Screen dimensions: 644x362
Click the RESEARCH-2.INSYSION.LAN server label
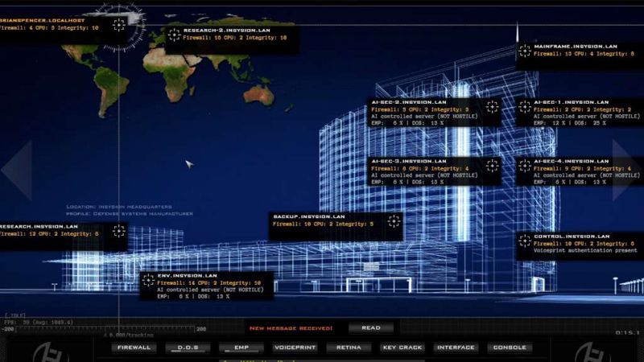point(227,31)
